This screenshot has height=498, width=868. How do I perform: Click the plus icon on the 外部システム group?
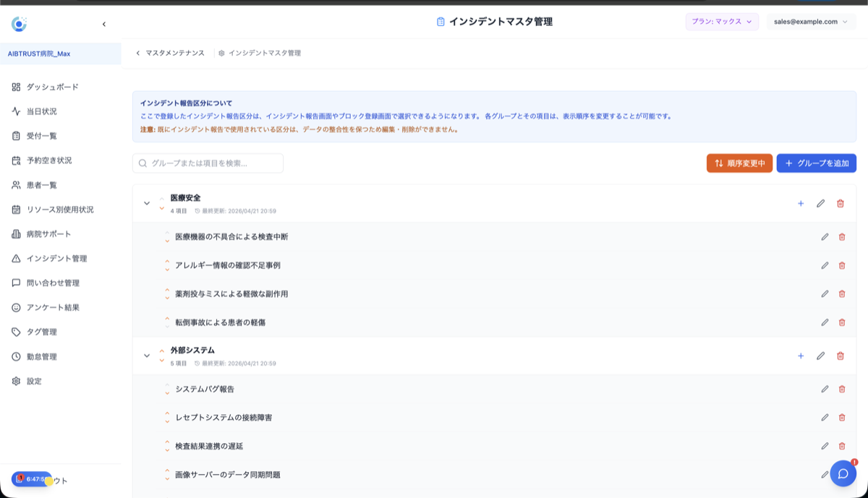coord(801,356)
